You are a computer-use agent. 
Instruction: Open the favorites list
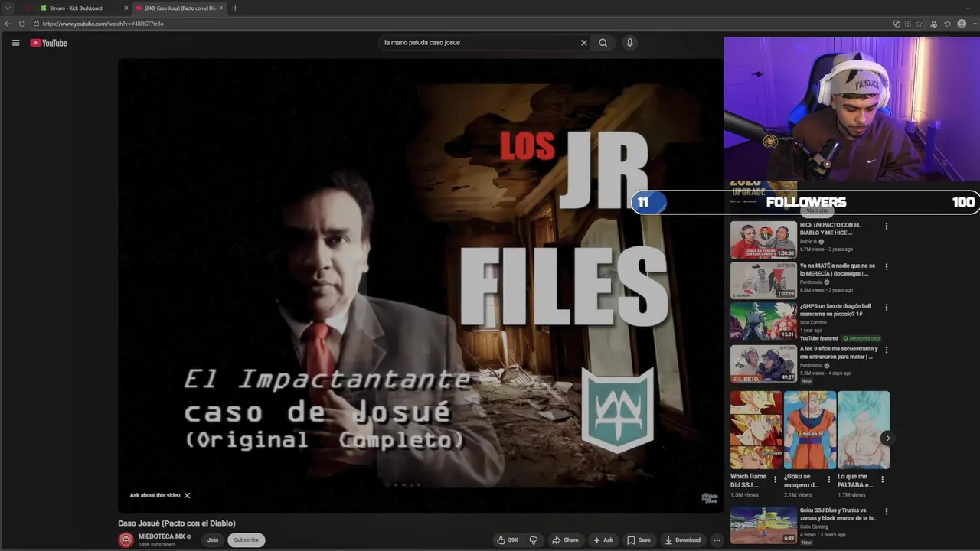947,24
